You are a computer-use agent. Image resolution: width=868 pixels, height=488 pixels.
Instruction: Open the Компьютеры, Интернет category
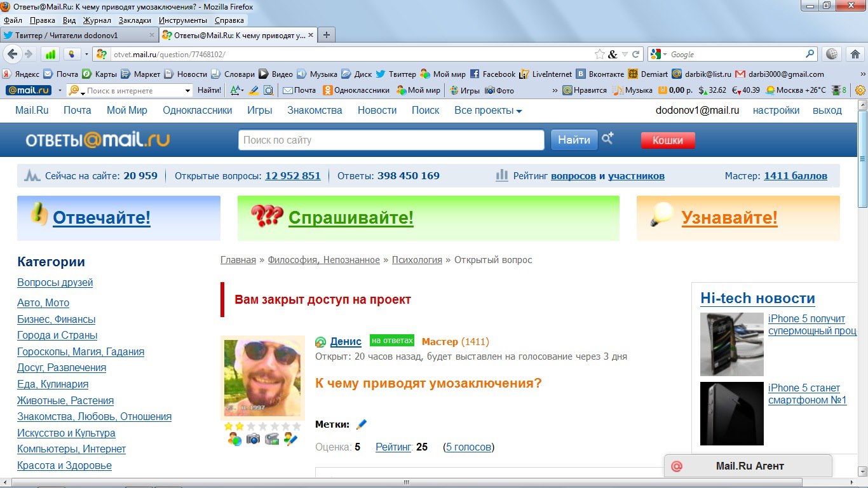[71, 449]
